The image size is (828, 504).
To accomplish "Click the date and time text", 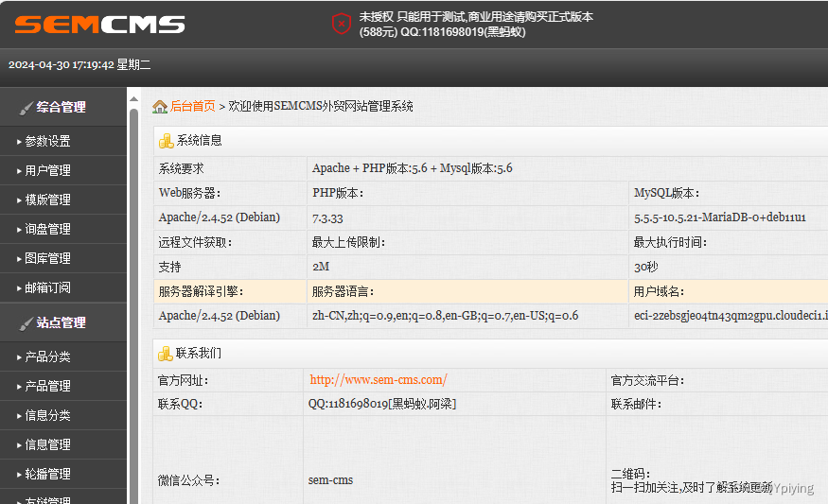I will pyautogui.click(x=79, y=65).
